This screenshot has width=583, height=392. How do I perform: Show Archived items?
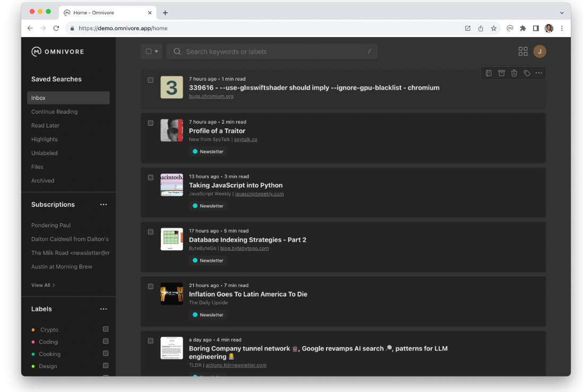pos(43,180)
